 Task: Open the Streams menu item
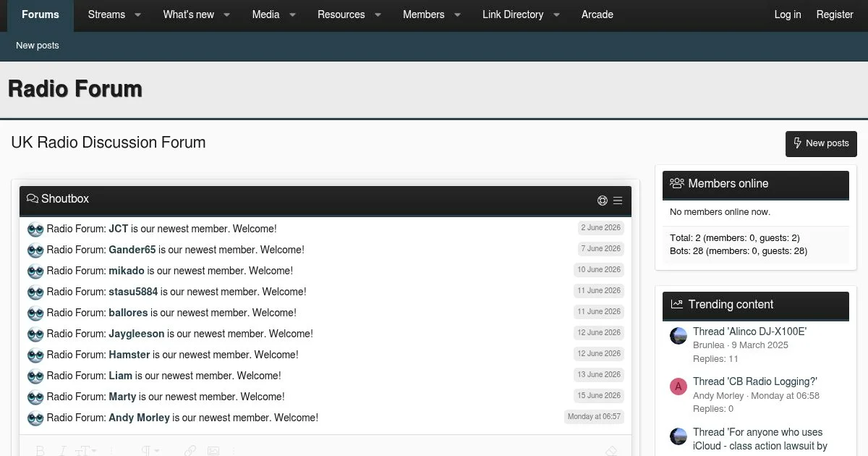106,14
